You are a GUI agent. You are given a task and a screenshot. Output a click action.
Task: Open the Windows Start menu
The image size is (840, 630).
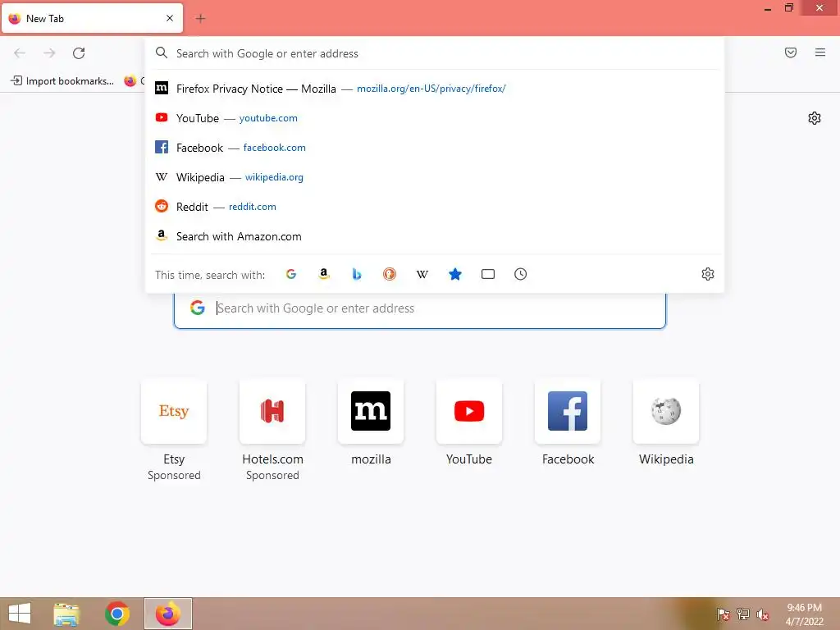coord(20,614)
